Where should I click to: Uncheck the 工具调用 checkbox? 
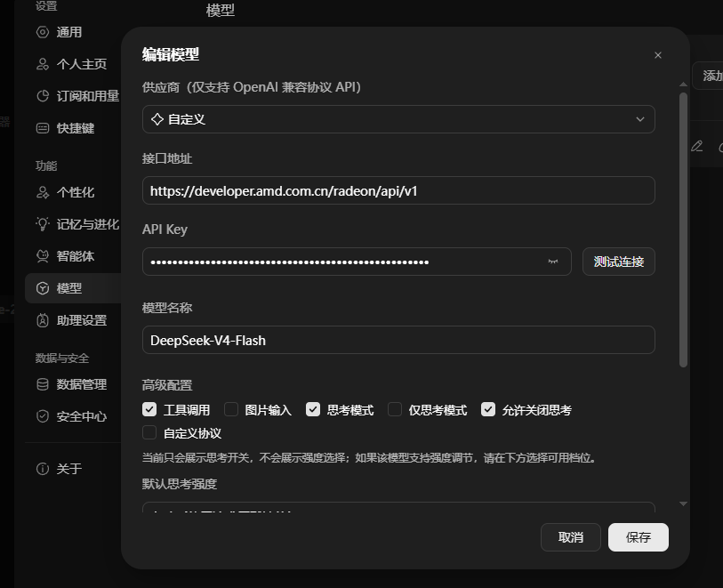149,409
